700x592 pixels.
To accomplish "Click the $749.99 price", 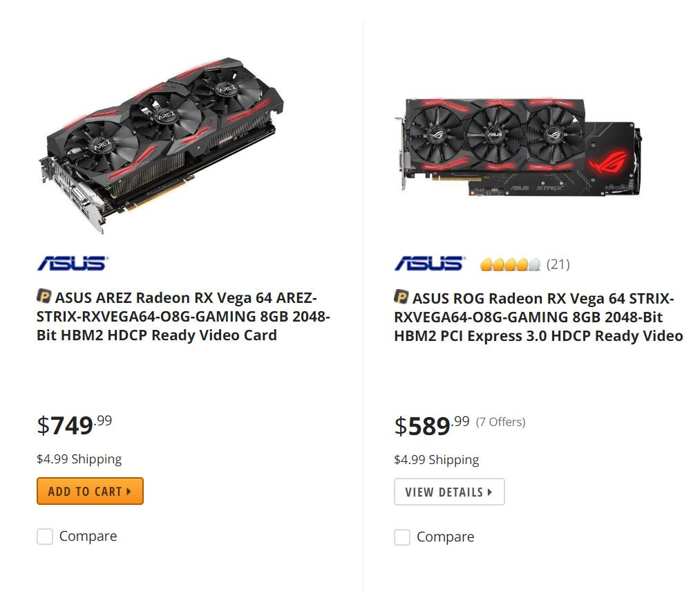I will pyautogui.click(x=74, y=425).
